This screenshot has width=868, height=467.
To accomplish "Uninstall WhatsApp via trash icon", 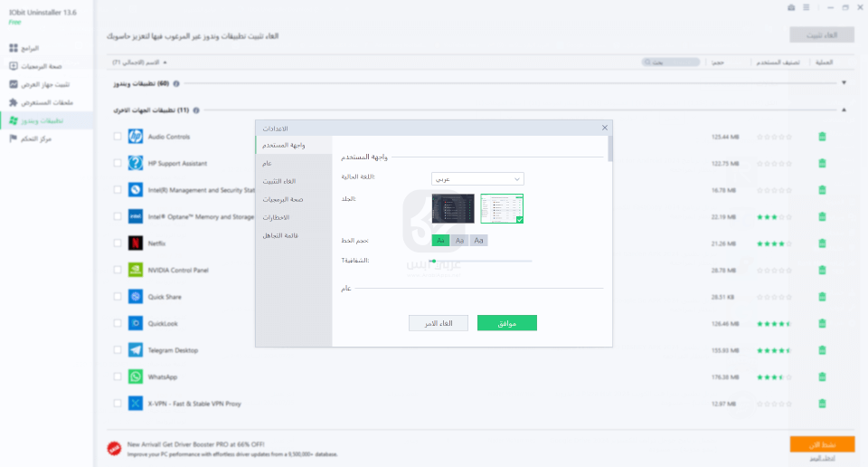I will [822, 376].
